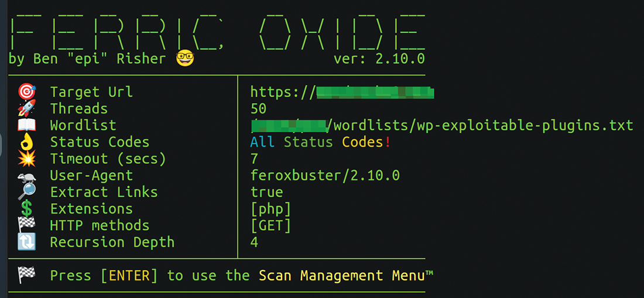Select the Extract Links label
Viewport: 644px width, 298px height.
pos(104,192)
